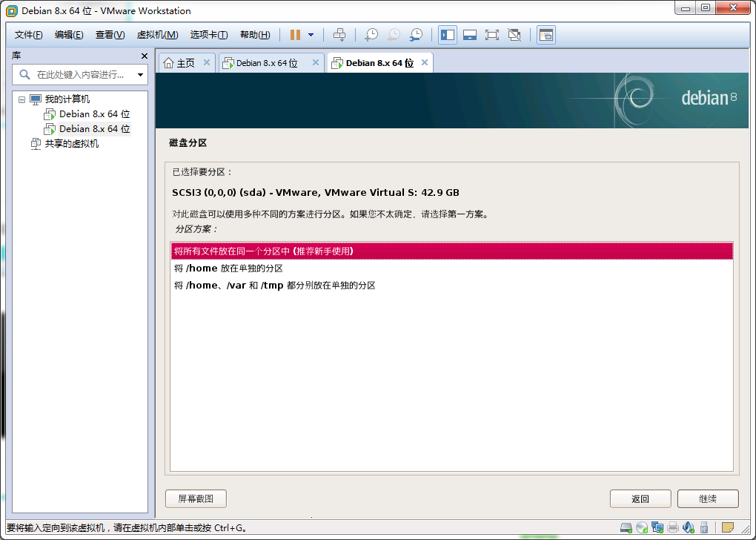The height and width of the screenshot is (540, 756).
Task: Select /home、/var 和 /tmp separate partitions scheme
Action: (452, 285)
